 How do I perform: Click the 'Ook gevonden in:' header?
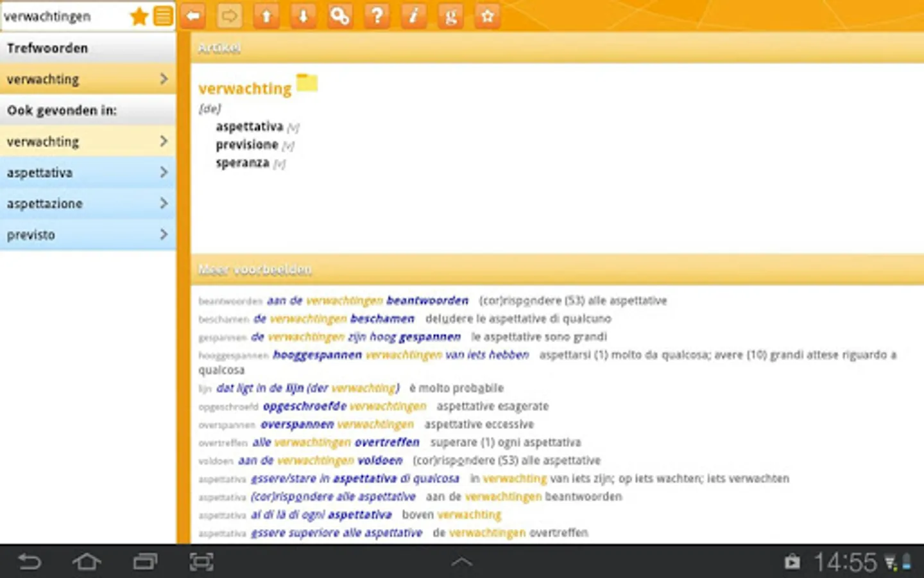tap(87, 110)
